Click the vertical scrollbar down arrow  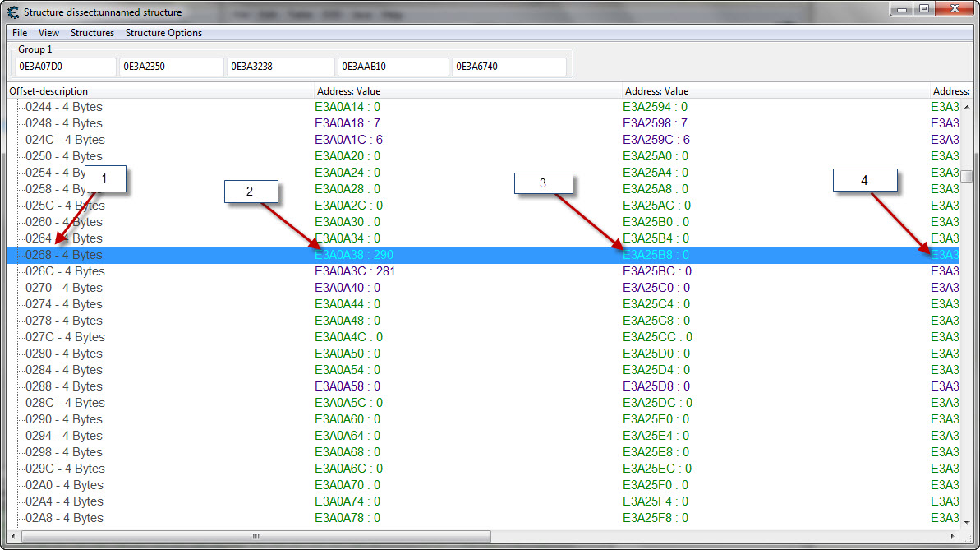967,524
